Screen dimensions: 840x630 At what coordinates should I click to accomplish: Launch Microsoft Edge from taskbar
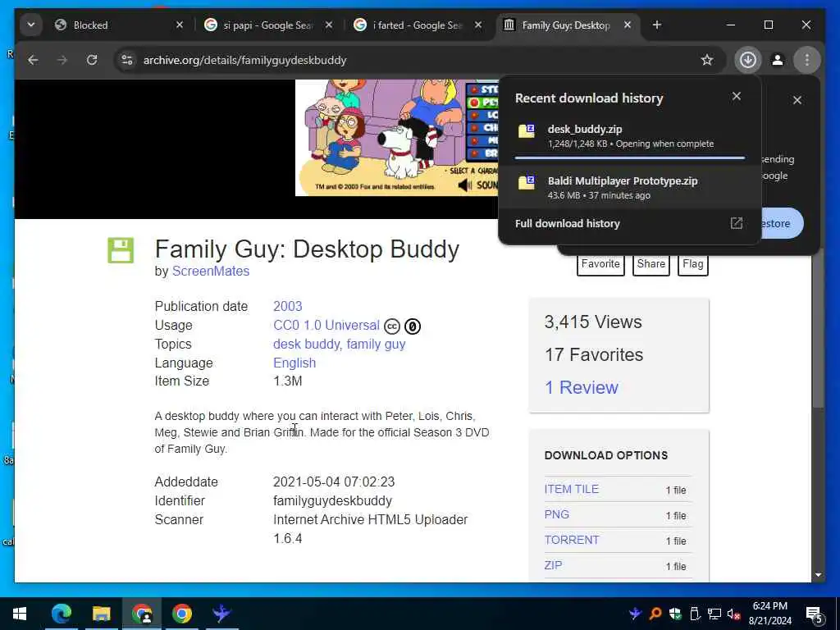[x=61, y=614]
